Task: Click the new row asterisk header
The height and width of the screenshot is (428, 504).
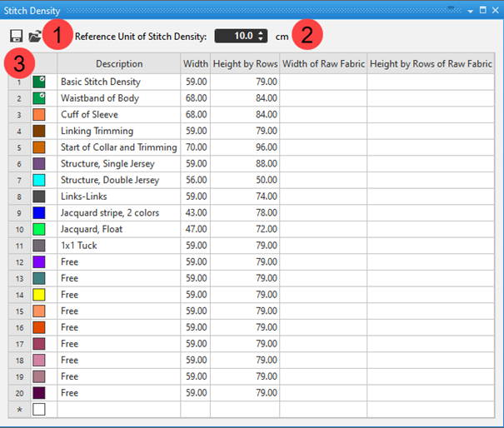Action: [17, 409]
